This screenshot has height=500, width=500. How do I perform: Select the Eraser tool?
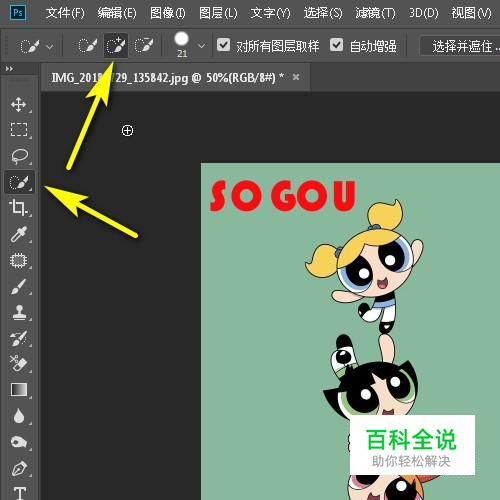pos(19,363)
